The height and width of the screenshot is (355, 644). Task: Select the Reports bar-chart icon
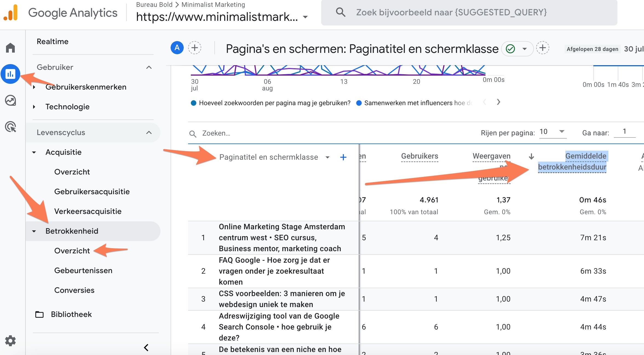pyautogui.click(x=10, y=74)
